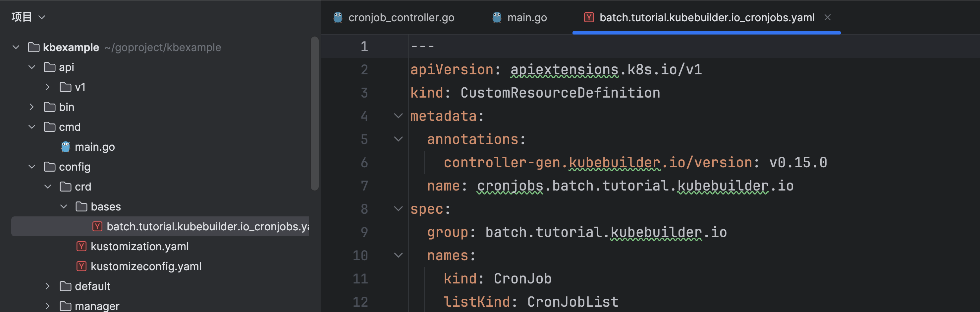Click YAML icon next to kustomizeconfig.yaml
Viewport: 980px width, 312px height.
click(x=82, y=266)
